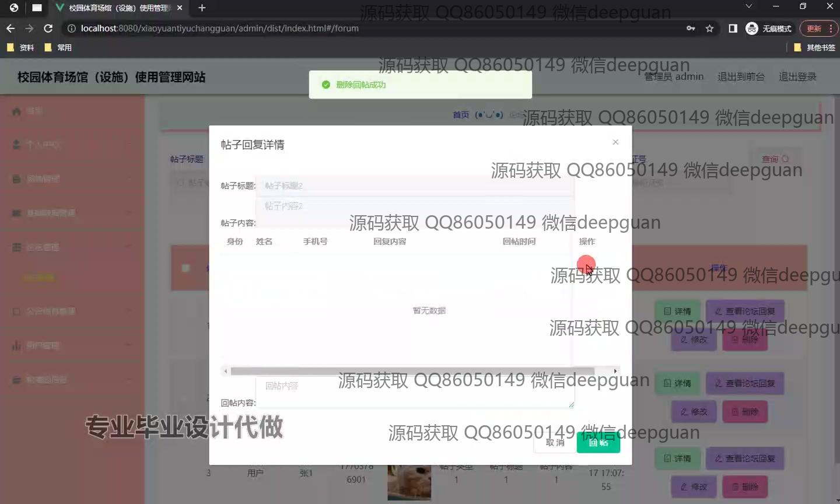
Task: Open a new browser tab
Action: click(x=202, y=8)
